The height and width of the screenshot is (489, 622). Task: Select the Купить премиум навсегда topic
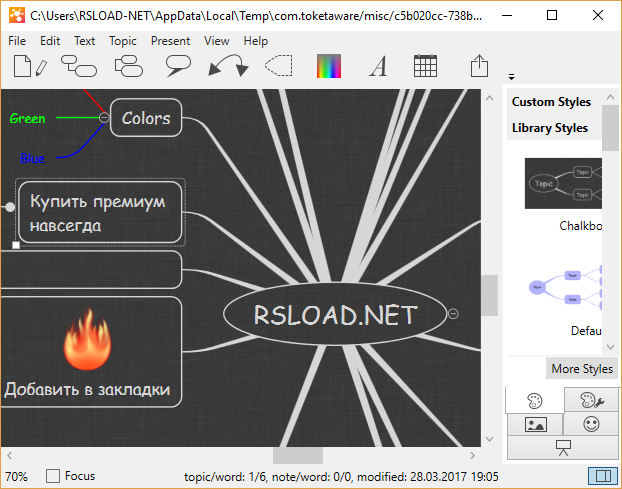coord(100,213)
